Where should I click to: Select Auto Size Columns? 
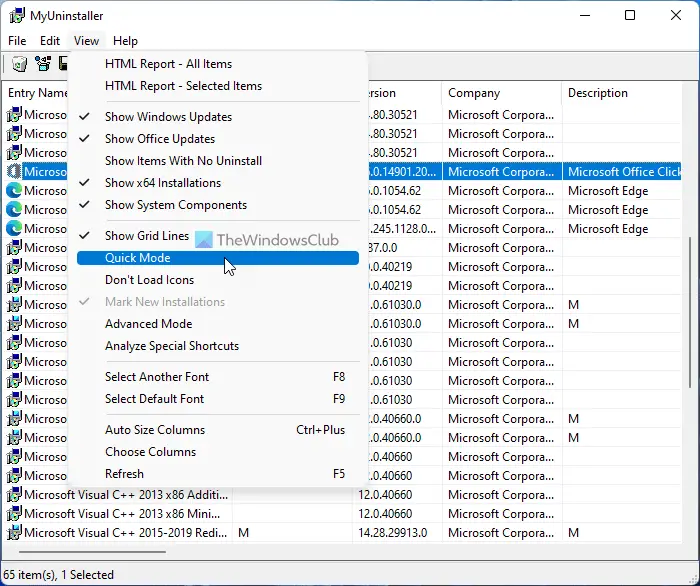point(218,430)
